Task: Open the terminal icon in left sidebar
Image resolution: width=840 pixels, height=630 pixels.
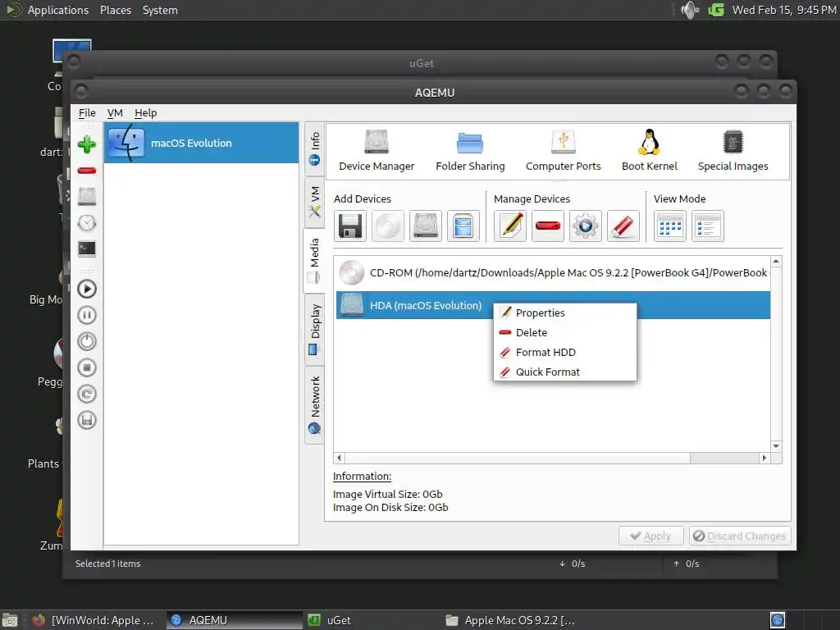Action: point(87,249)
